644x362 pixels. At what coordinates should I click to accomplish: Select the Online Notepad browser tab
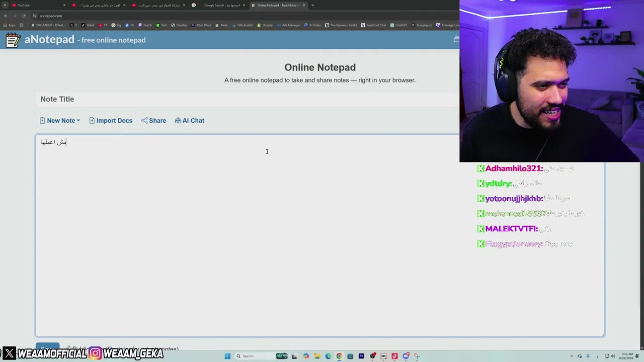click(x=278, y=5)
